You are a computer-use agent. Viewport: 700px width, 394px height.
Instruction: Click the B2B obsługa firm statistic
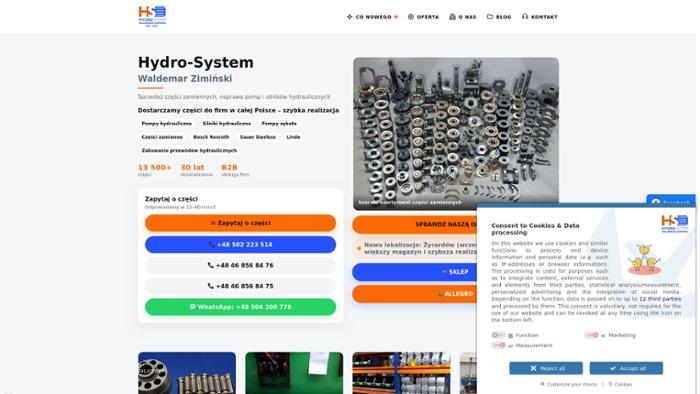coord(235,170)
